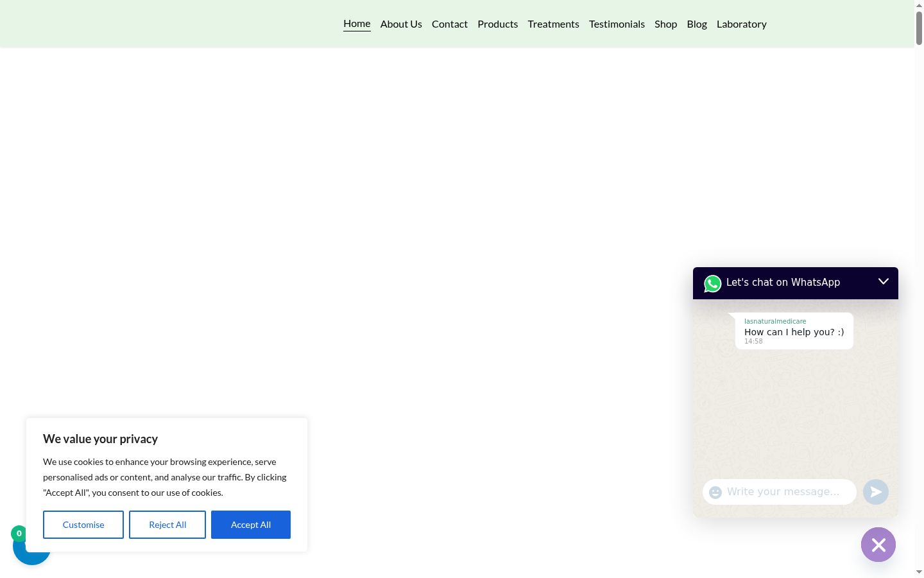Image resolution: width=924 pixels, height=578 pixels.
Task: Collapse the WhatsApp chat with the chevron
Action: point(884,281)
